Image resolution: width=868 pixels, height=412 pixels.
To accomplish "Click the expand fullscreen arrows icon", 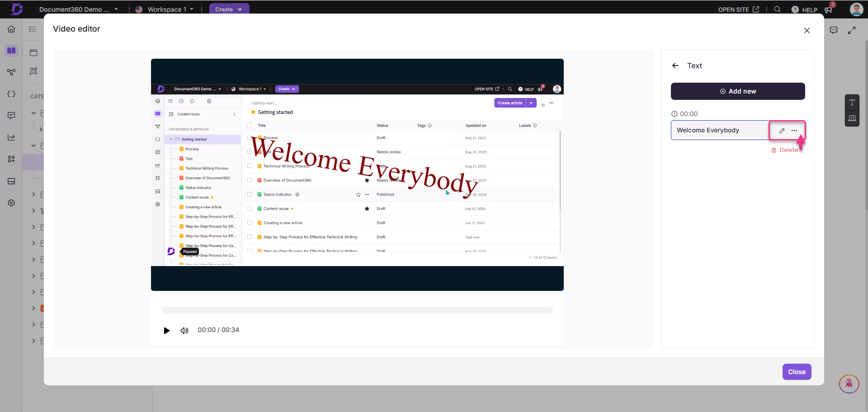I will point(852,30).
